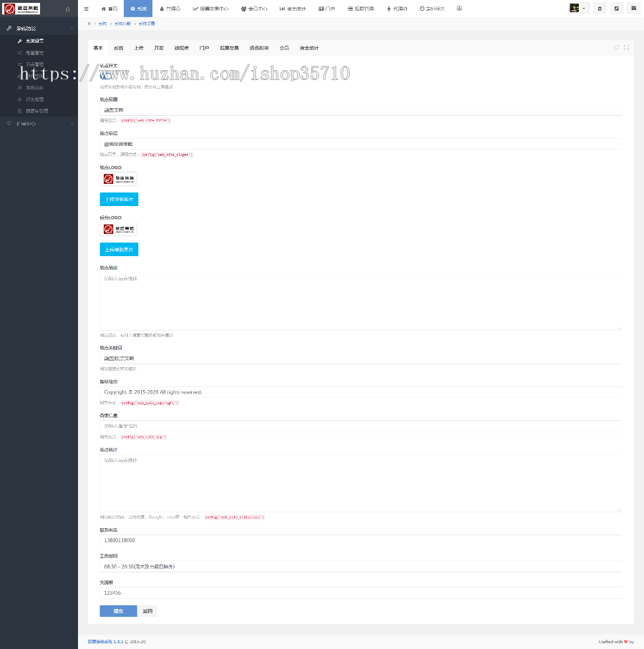The height and width of the screenshot is (649, 644).
Task: Click the hamburger menu icon in top bar
Action: 87,9
